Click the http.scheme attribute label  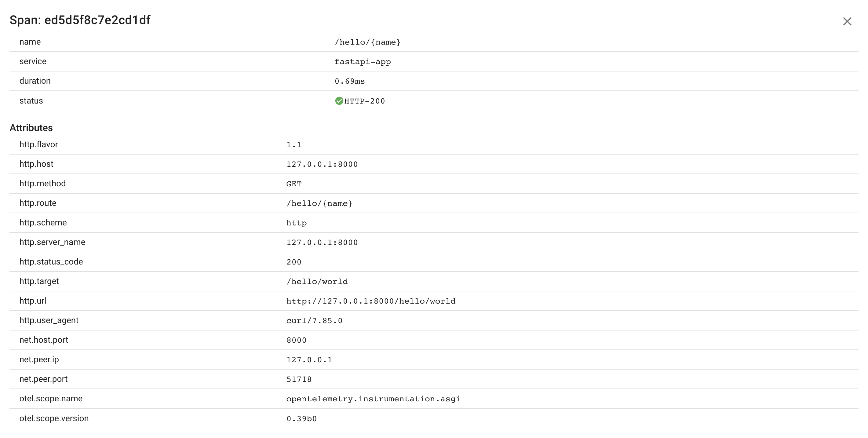(43, 223)
